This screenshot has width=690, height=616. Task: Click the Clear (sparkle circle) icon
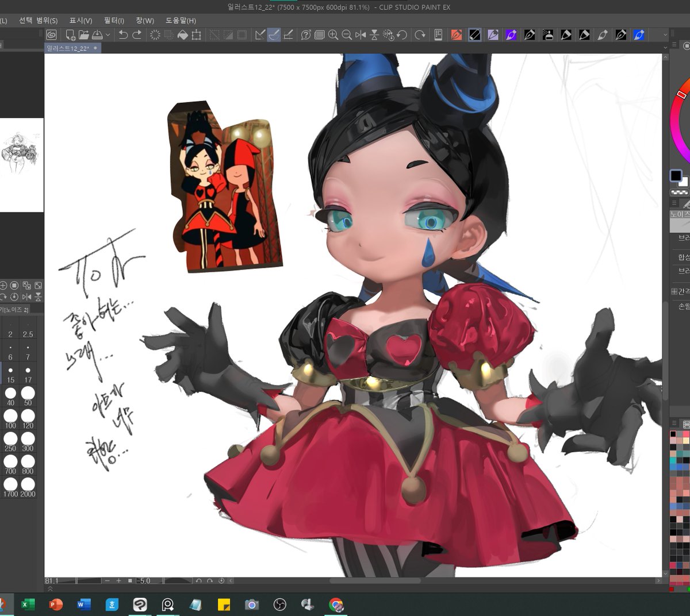click(x=155, y=35)
